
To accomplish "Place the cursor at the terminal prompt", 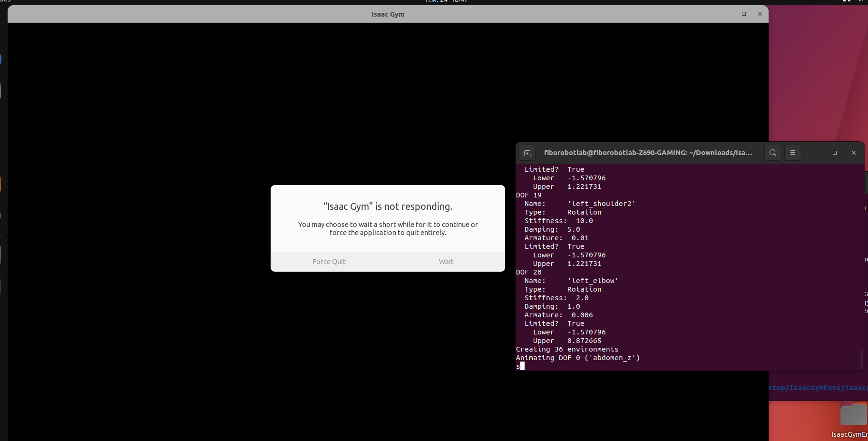I will pos(522,366).
